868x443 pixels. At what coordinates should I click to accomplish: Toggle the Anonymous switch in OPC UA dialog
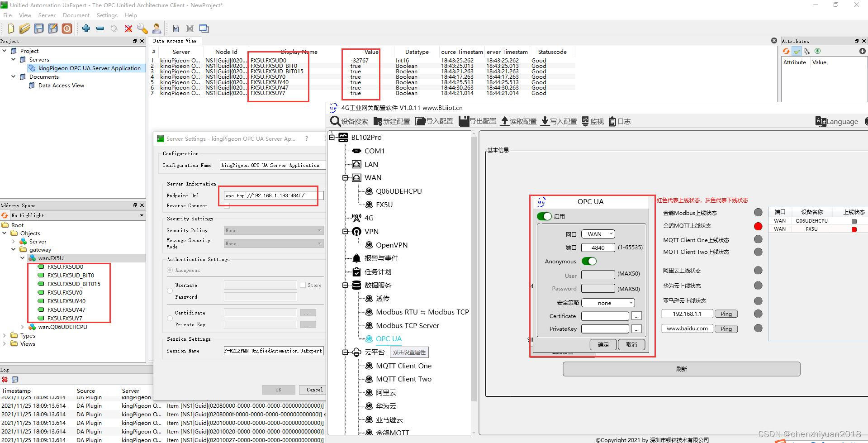pyautogui.click(x=589, y=261)
